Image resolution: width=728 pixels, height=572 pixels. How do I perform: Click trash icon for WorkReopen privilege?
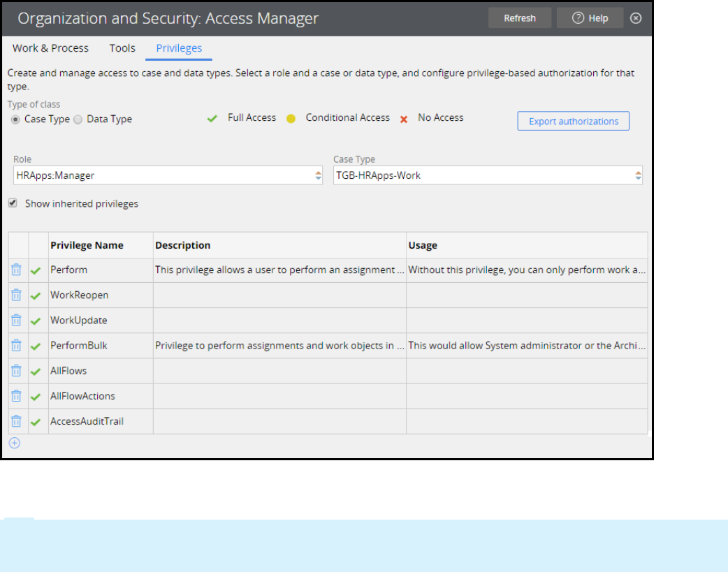pyautogui.click(x=17, y=295)
